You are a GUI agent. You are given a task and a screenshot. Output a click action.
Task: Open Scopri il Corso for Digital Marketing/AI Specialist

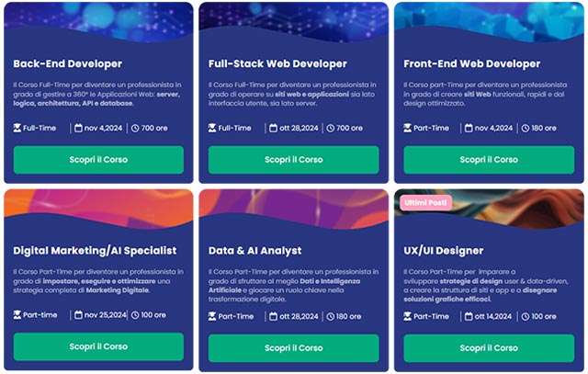(x=98, y=346)
